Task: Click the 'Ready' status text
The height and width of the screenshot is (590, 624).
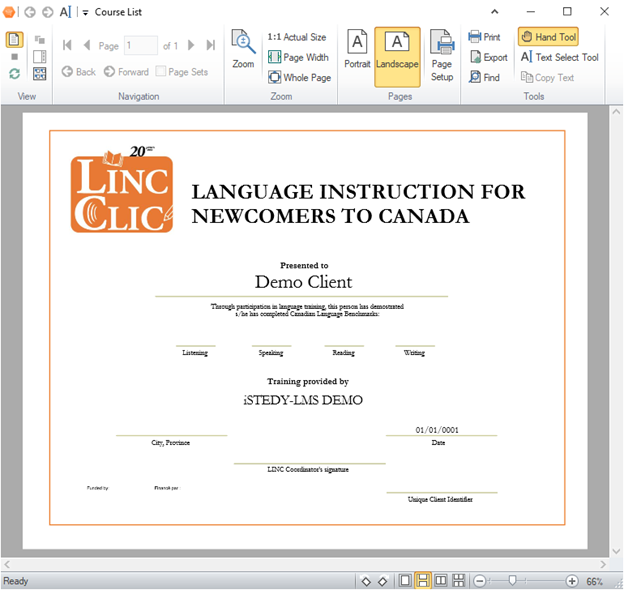Action: 16,581
